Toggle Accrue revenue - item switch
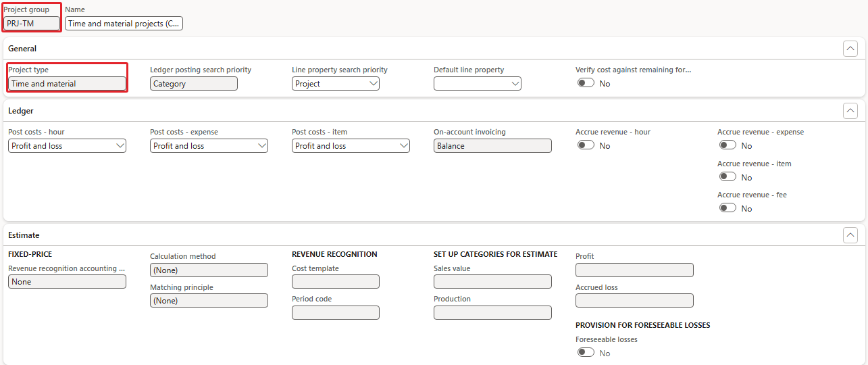The width and height of the screenshot is (868, 365). click(x=727, y=177)
